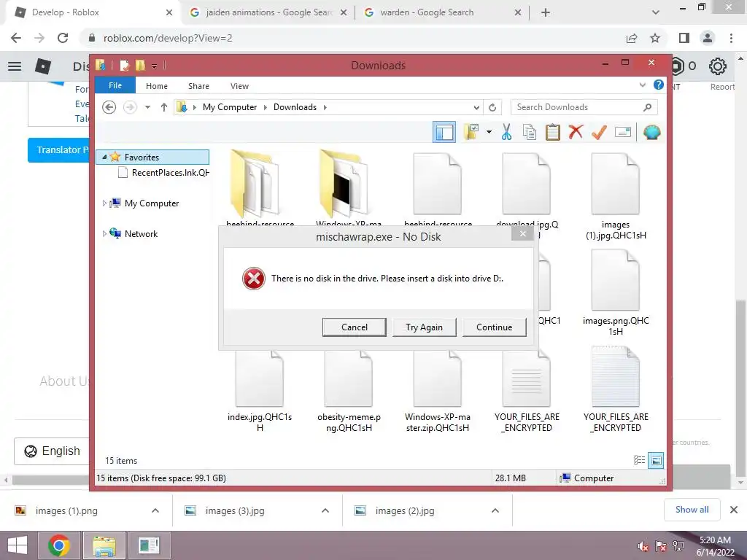
Task: Switch to large icons view in status bar
Action: click(x=656, y=460)
